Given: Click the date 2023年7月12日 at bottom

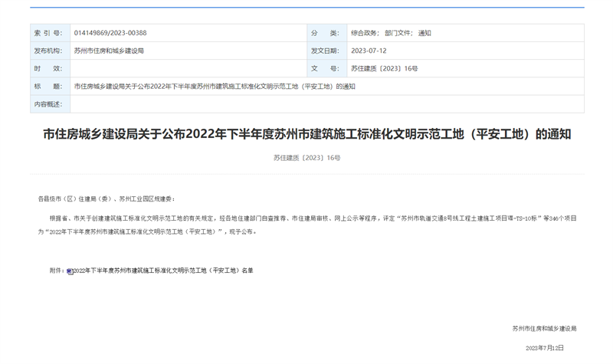Looking at the screenshot, I should pyautogui.click(x=545, y=348).
